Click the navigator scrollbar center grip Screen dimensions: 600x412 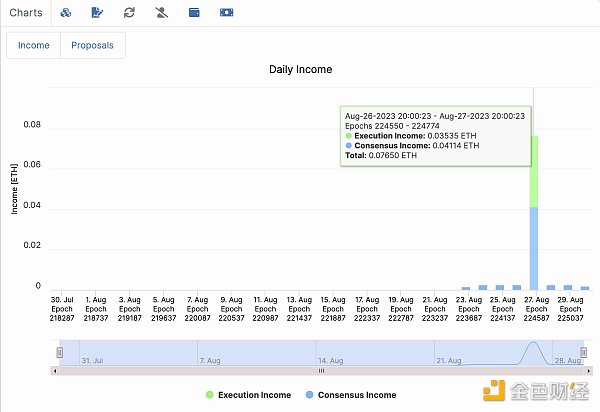pos(321,370)
